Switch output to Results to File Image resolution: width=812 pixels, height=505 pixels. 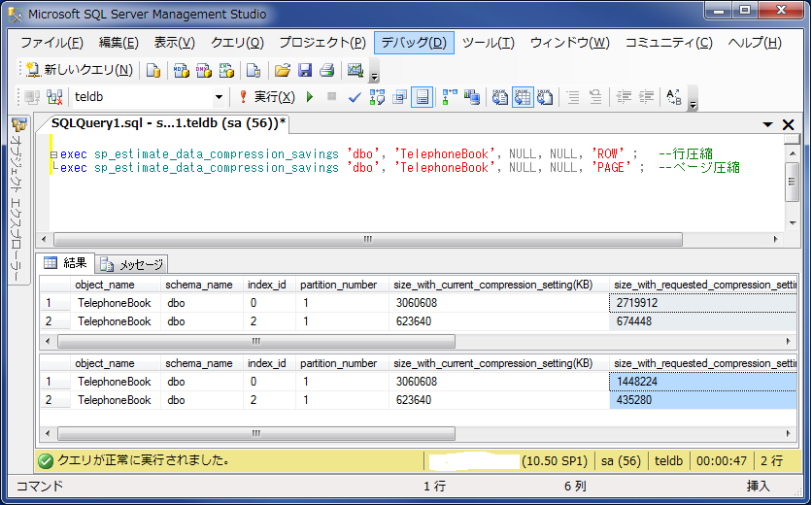point(545,97)
